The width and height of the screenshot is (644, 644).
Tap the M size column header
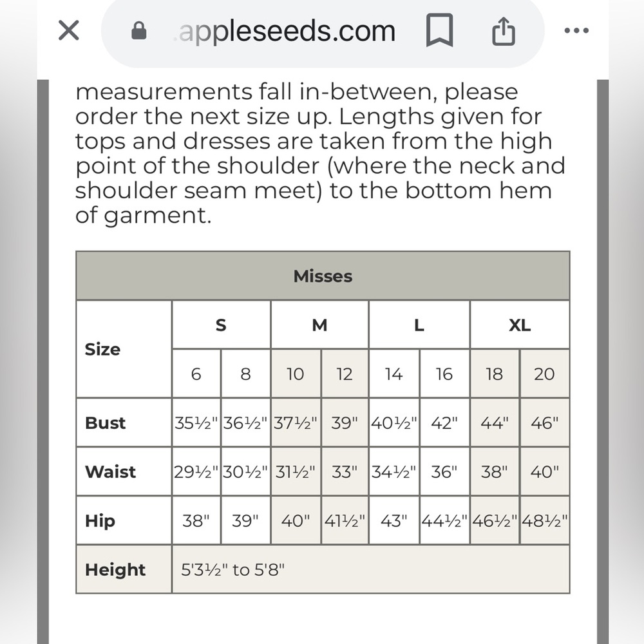pyautogui.click(x=319, y=325)
